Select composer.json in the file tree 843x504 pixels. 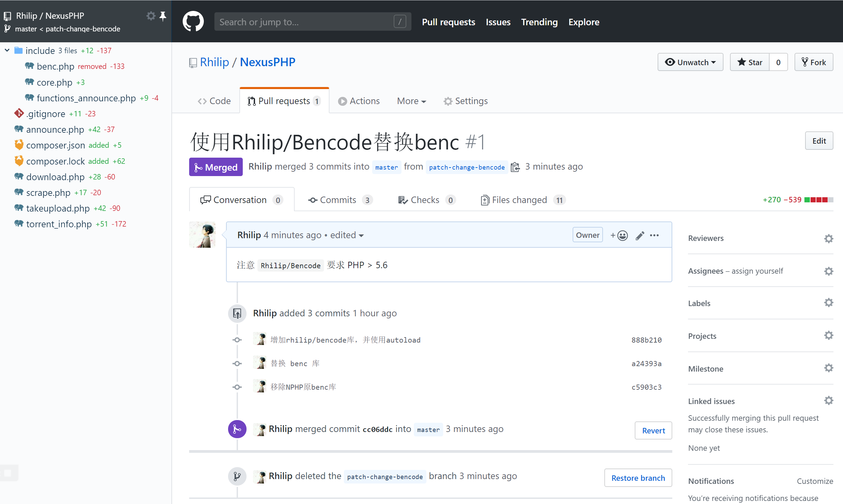56,145
